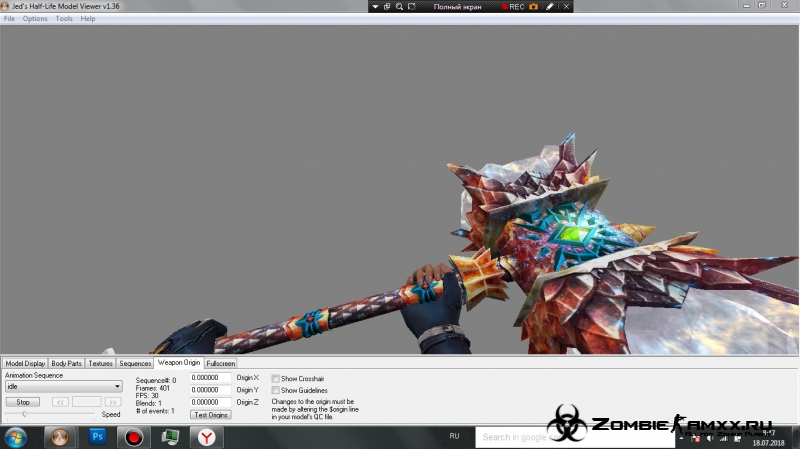The height and width of the screenshot is (449, 800).
Task: Step back one frame with the << button
Action: coord(60,402)
